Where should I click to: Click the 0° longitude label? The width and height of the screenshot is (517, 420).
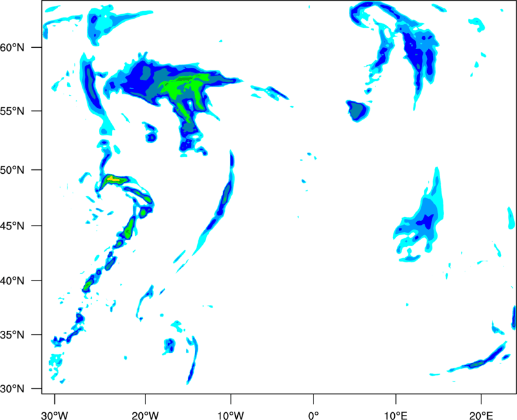pos(313,415)
